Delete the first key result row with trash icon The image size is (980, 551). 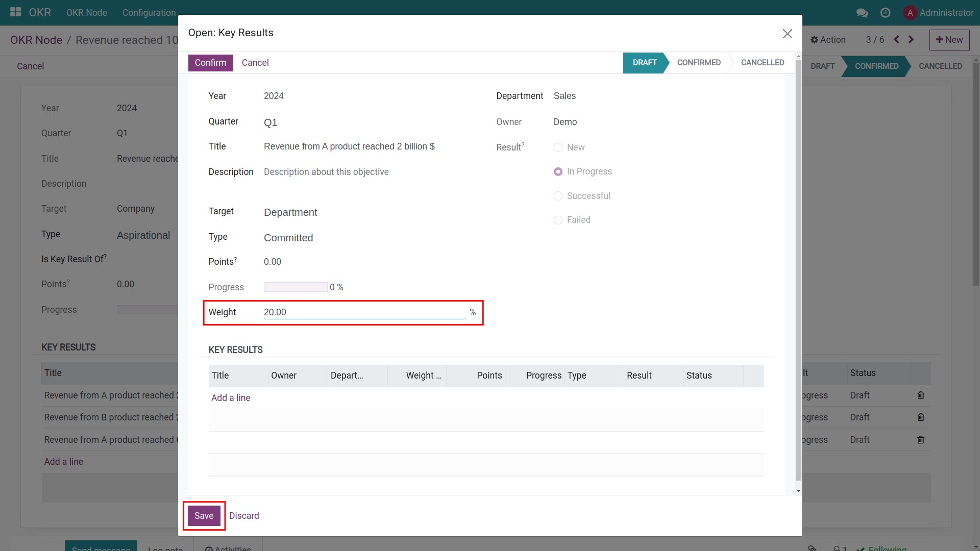920,395
